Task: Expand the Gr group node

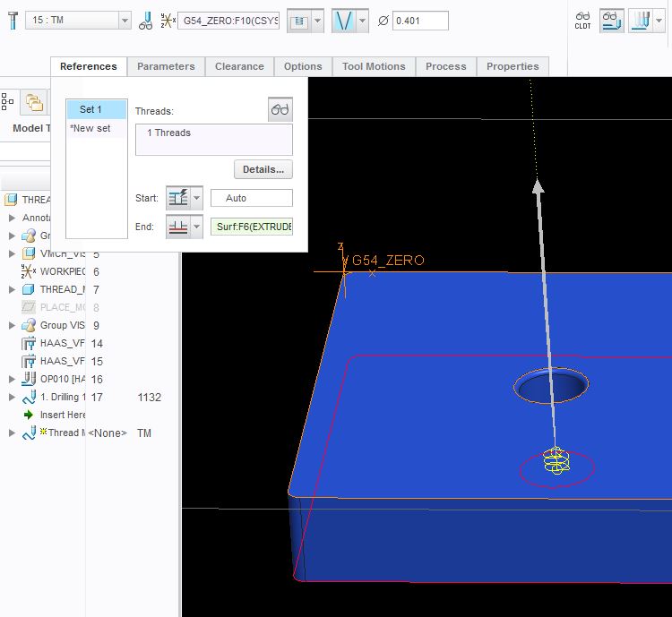Action: coord(12,236)
